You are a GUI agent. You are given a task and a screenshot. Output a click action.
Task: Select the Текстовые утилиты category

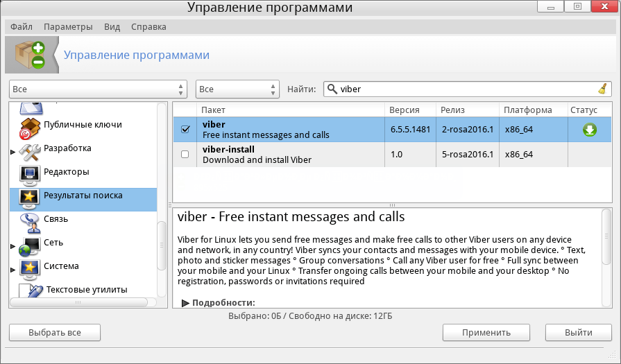coord(87,290)
